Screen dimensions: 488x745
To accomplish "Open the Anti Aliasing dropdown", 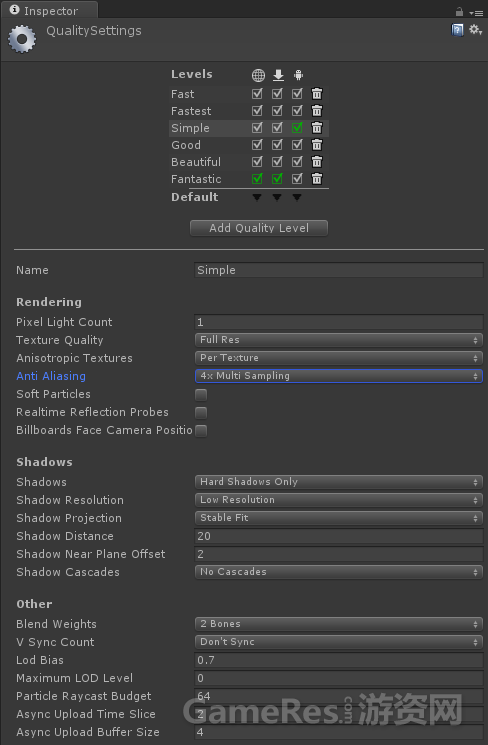I will tap(339, 376).
